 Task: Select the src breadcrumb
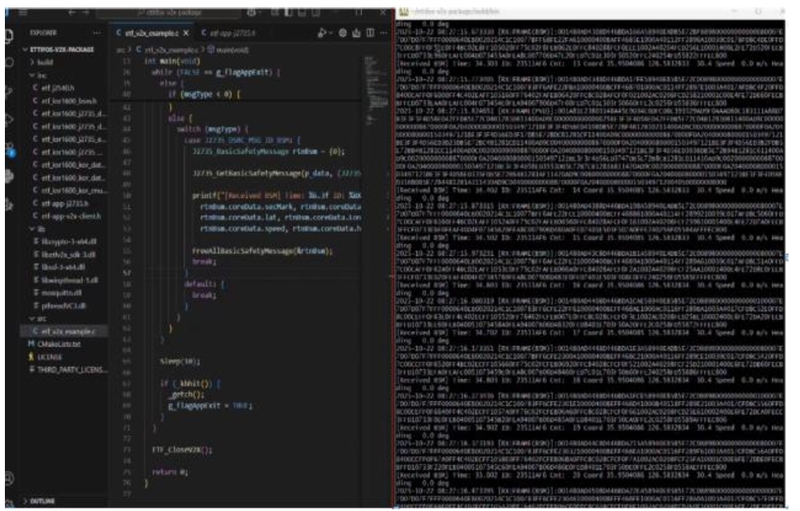click(x=120, y=50)
